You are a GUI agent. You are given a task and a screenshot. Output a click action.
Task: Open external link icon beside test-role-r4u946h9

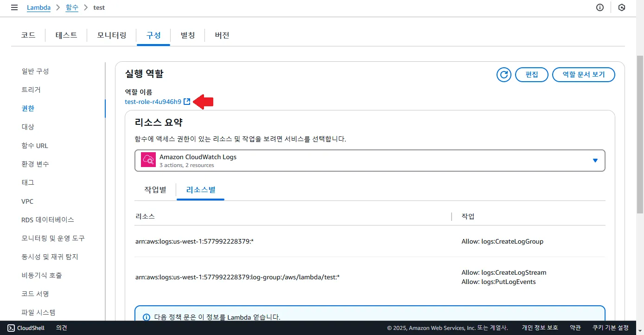187,102
